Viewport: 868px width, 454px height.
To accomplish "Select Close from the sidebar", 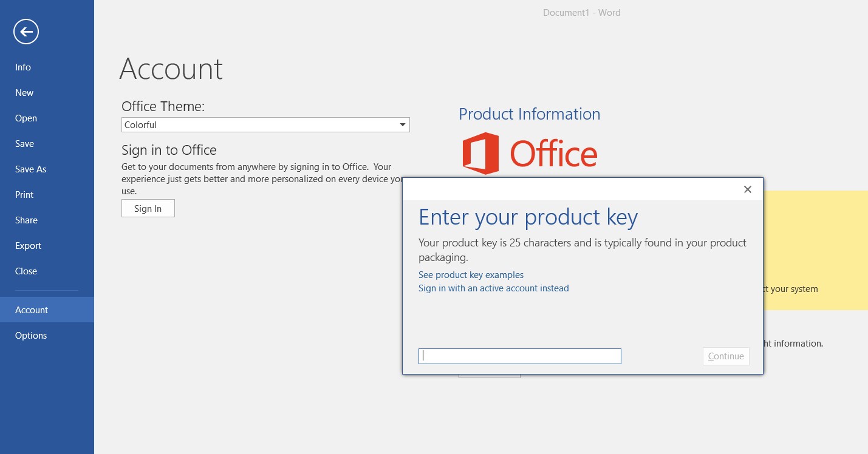I will point(26,271).
